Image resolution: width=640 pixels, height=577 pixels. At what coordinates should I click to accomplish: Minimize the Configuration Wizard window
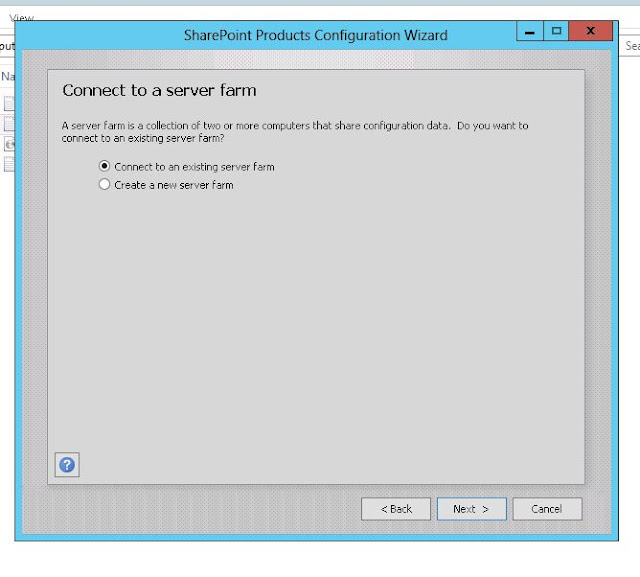coord(530,31)
